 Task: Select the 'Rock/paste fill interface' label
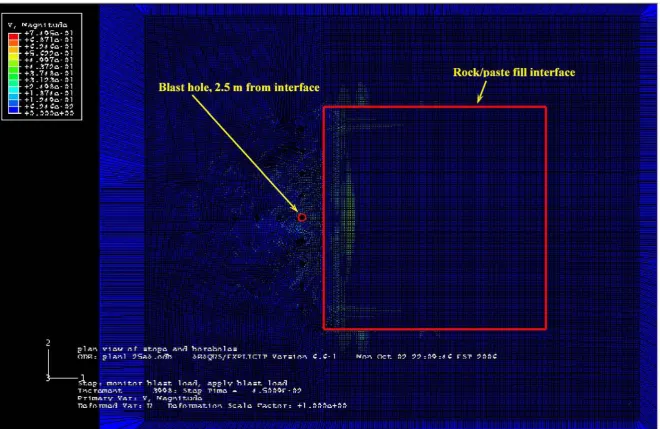coord(514,72)
